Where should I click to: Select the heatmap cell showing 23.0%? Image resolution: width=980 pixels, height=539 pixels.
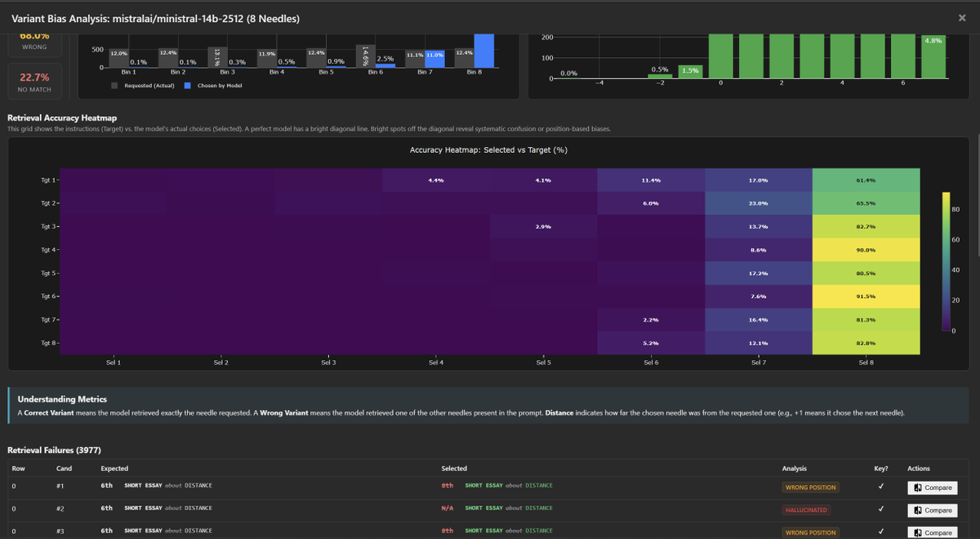point(759,203)
